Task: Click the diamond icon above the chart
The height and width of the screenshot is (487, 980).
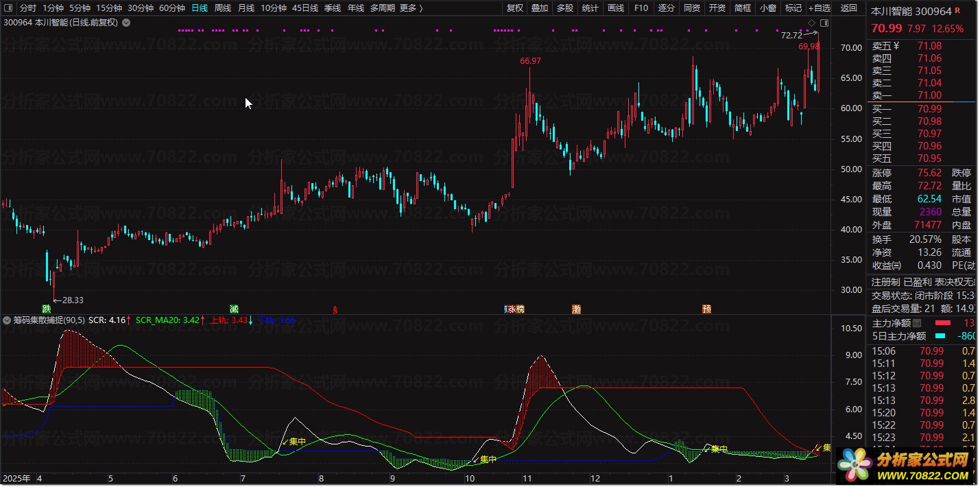Action: pyautogui.click(x=811, y=23)
